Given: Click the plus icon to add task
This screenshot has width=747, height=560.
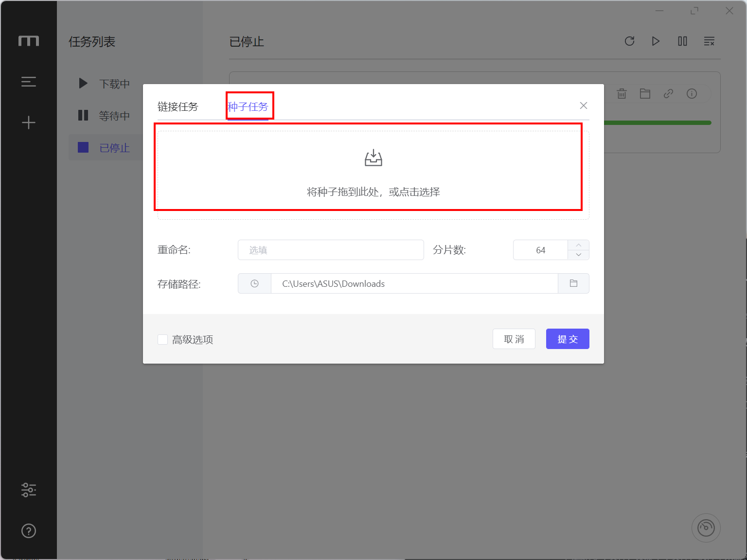Looking at the screenshot, I should (29, 122).
